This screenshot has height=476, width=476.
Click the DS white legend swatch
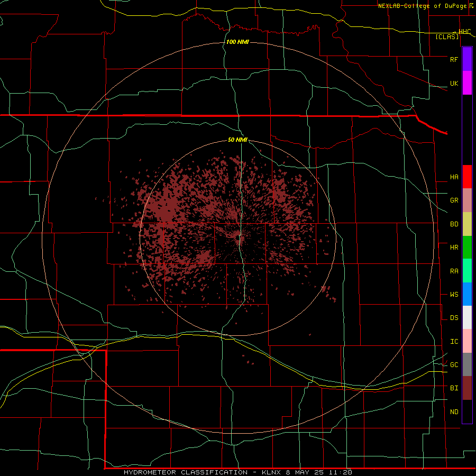pos(467,317)
